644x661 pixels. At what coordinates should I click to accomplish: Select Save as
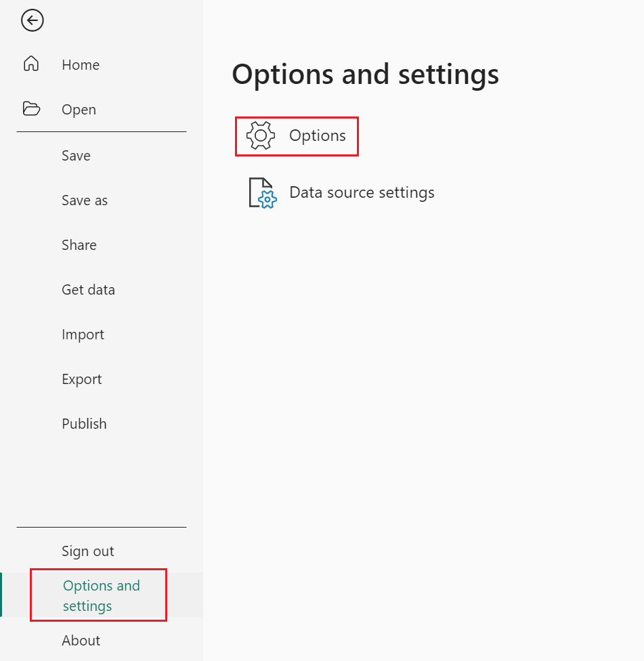(84, 200)
